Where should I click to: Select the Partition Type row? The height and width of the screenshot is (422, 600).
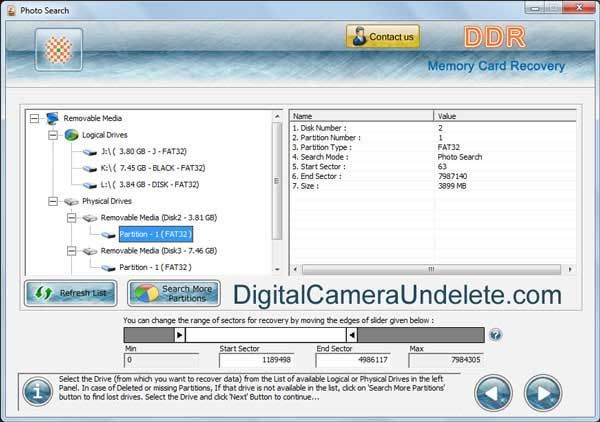click(433, 147)
